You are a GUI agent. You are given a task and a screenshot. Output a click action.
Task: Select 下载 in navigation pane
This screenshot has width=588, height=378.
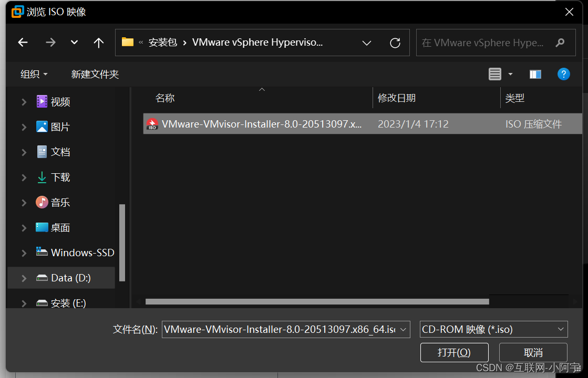pyautogui.click(x=60, y=177)
